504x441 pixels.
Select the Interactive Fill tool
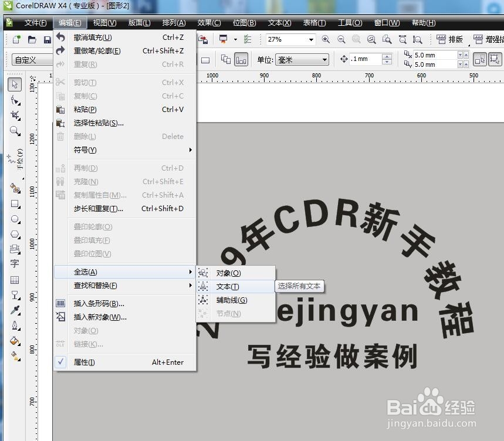pos(15,355)
